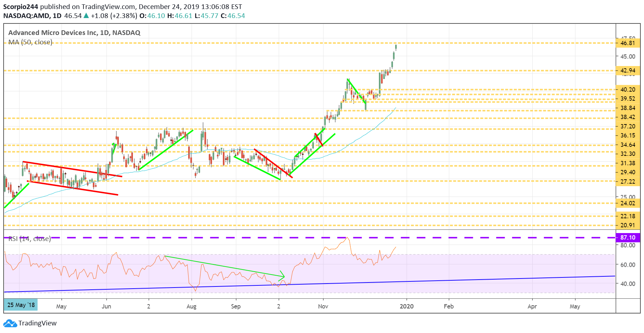Viewport: 644px width, 333px height.
Task: Click the 45.00 price axis value
Action: pos(628,57)
